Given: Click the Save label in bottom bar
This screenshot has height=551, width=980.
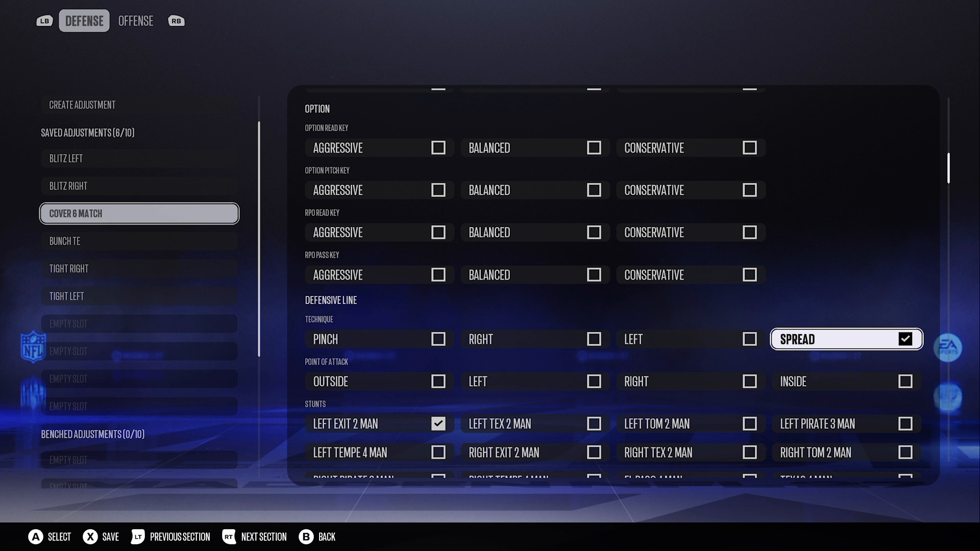Looking at the screenshot, I should (x=110, y=537).
